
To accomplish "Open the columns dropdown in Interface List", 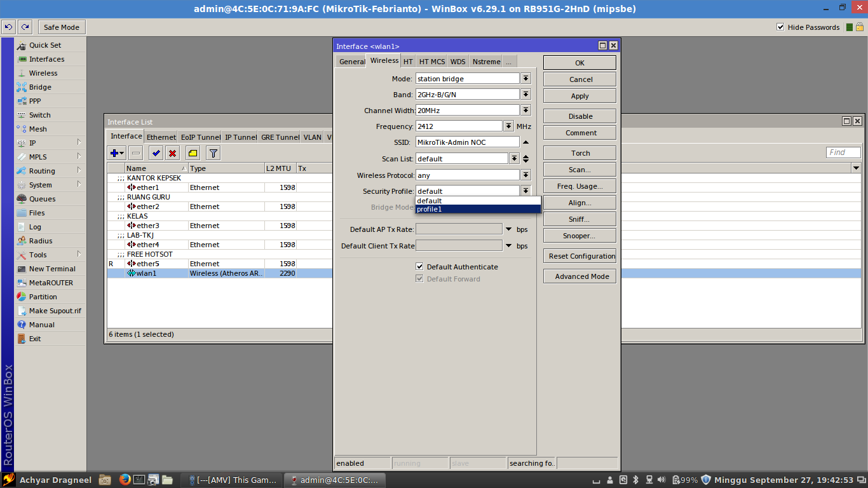I will click(856, 168).
